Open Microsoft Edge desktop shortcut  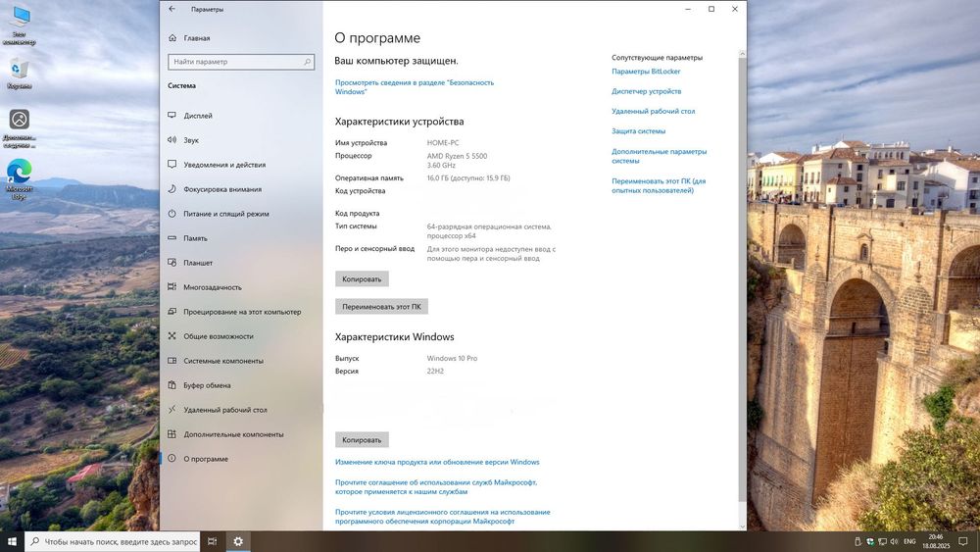(x=20, y=178)
